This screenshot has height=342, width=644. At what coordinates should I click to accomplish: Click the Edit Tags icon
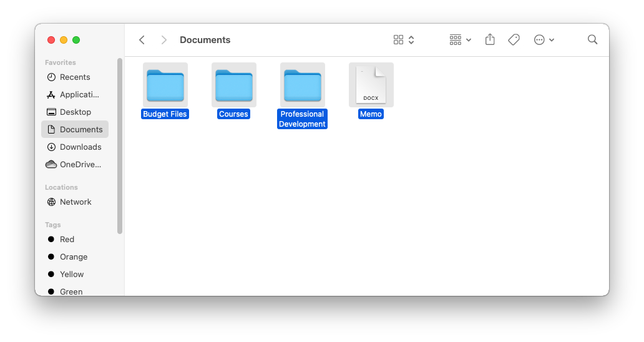pyautogui.click(x=514, y=40)
